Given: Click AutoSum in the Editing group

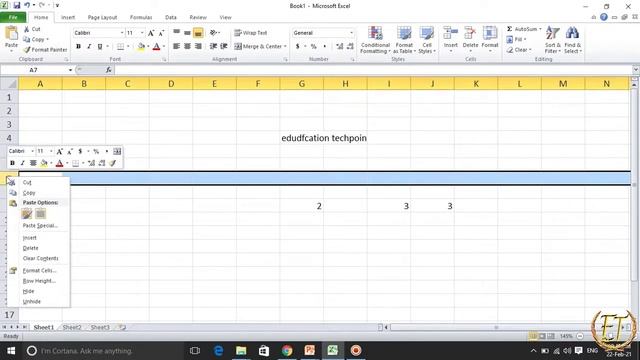Looking at the screenshot, I should point(521,29).
